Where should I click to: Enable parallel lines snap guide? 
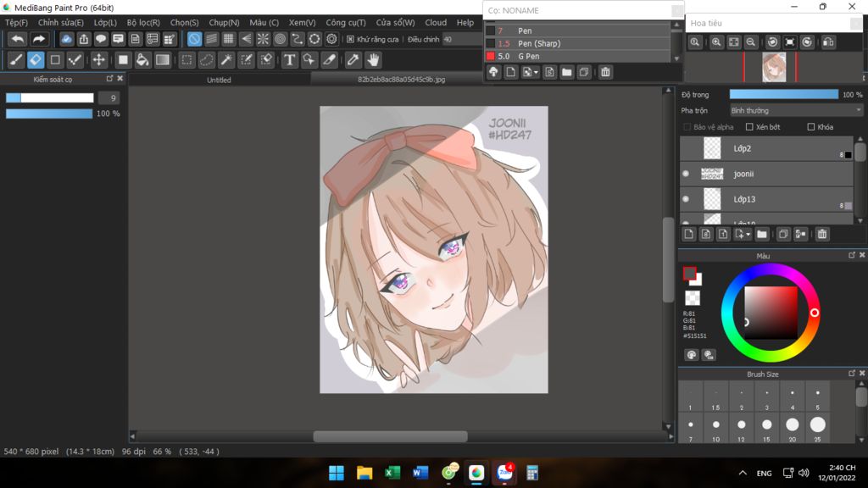[x=211, y=39]
